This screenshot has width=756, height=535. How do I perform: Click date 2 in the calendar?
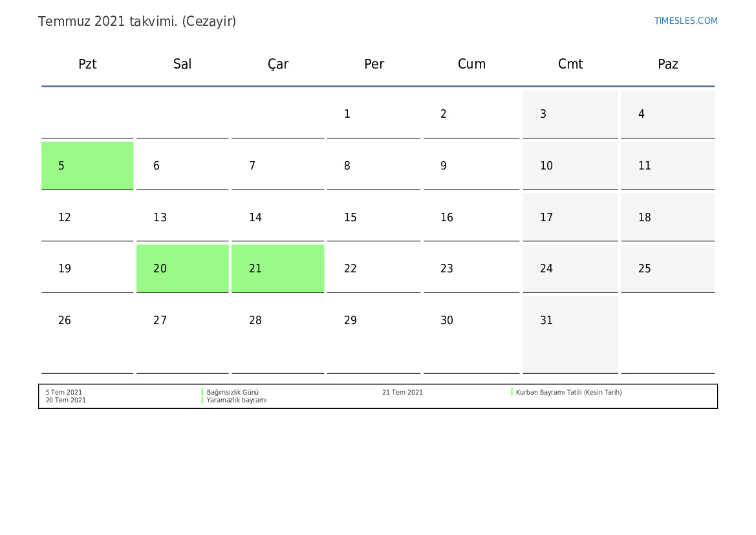pos(471,114)
